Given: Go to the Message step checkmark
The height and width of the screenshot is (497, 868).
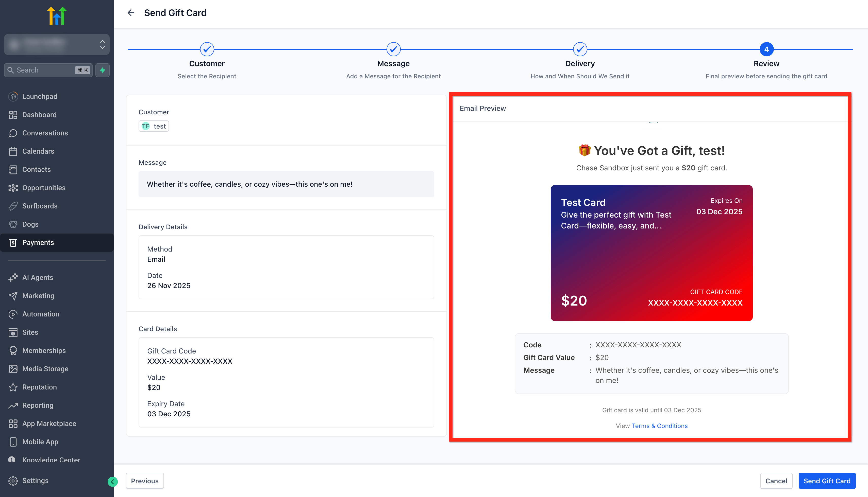Looking at the screenshot, I should click(x=394, y=49).
